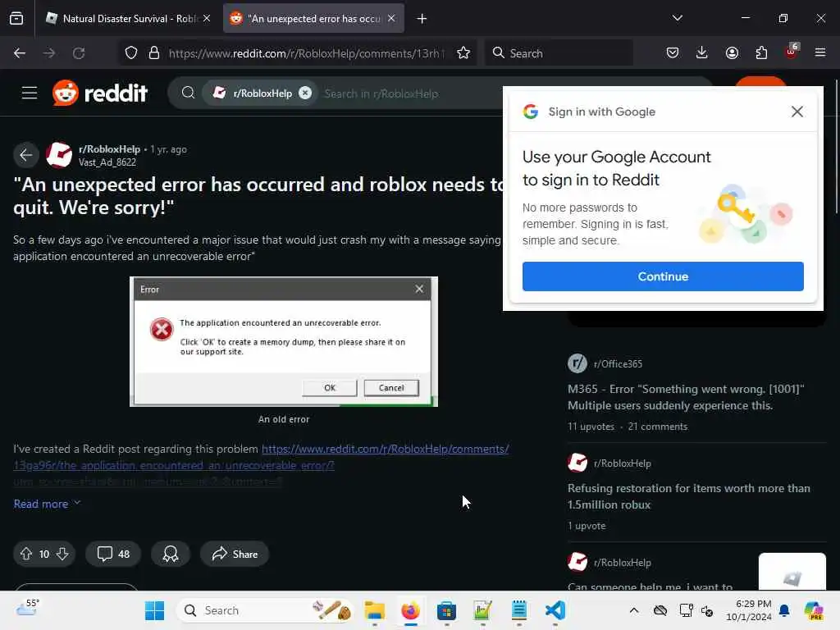
Task: Open Firefox View icon in tab strip
Action: pyautogui.click(x=16, y=19)
